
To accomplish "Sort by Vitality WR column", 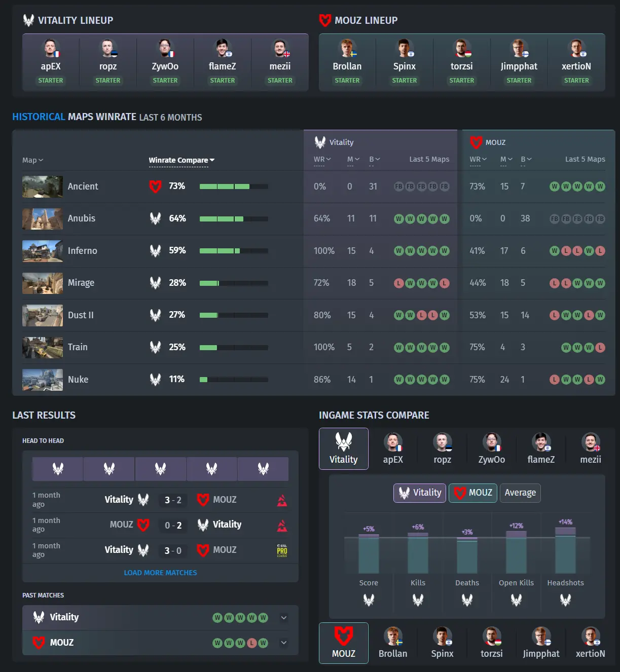I will [322, 159].
